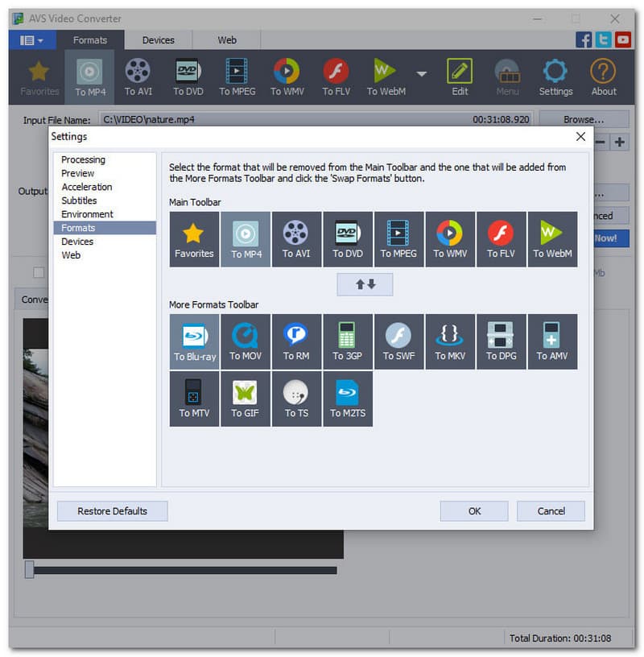Select To RM format tile
The image size is (644, 657).
click(297, 342)
